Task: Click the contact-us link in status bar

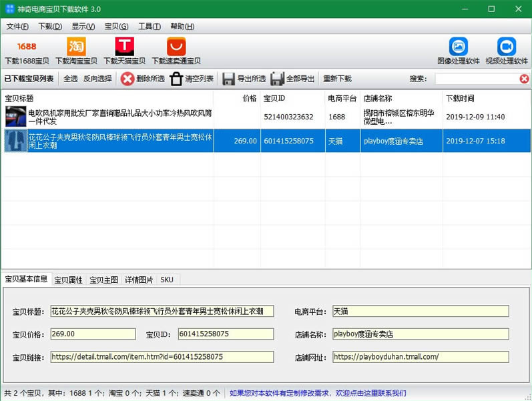Action: point(318,393)
